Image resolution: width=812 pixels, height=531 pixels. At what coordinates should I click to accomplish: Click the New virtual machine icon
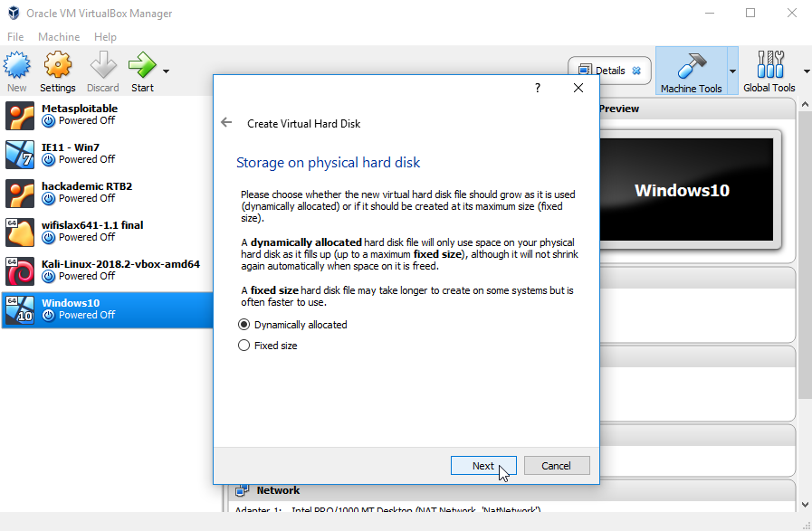(17, 66)
